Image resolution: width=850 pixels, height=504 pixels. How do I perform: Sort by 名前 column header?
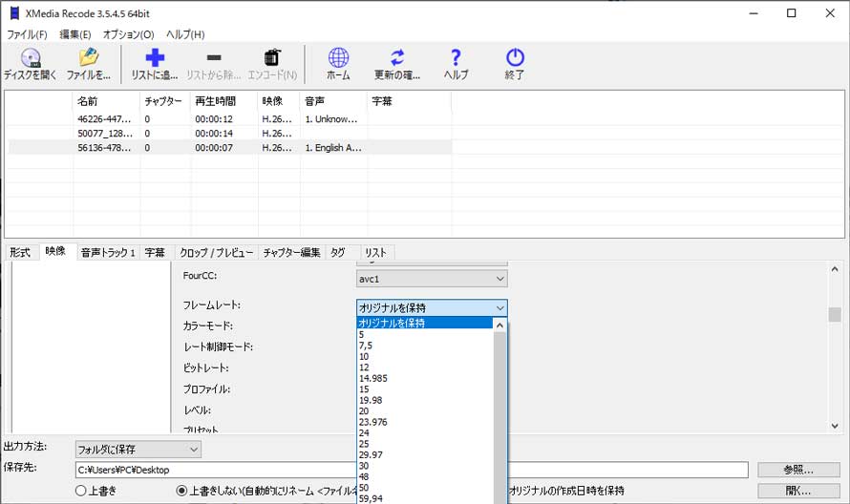[106, 101]
